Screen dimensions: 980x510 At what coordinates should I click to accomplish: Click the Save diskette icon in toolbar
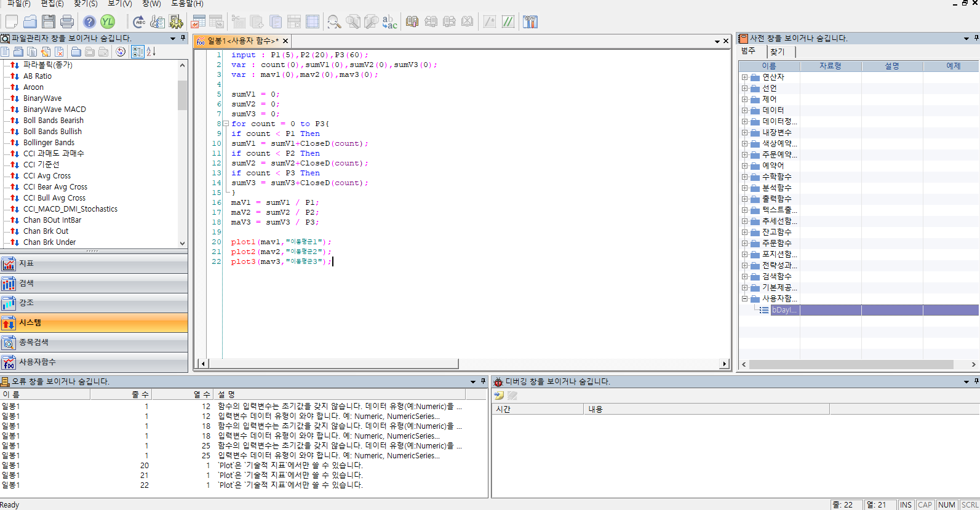(x=49, y=22)
